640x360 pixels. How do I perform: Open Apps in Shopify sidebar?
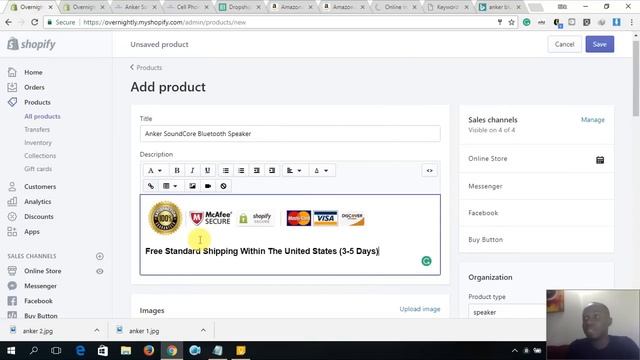pos(31,232)
